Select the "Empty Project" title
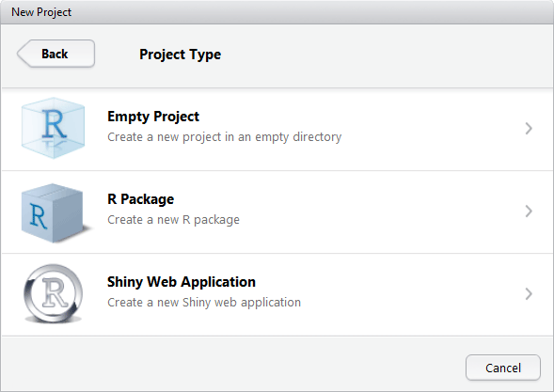Image resolution: width=554 pixels, height=392 pixels. pyautogui.click(x=153, y=117)
